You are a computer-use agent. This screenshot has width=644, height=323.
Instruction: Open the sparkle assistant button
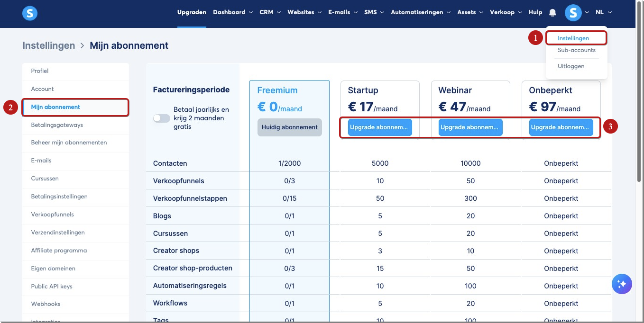point(622,284)
